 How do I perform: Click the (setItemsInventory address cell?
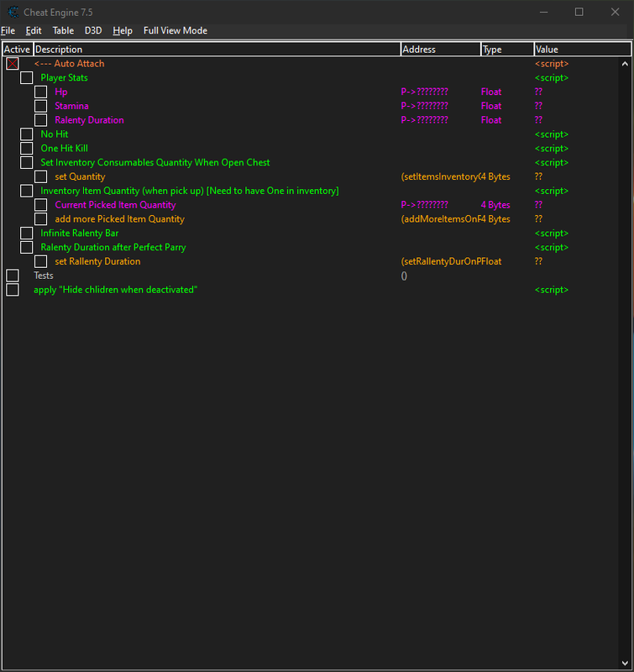click(x=439, y=176)
